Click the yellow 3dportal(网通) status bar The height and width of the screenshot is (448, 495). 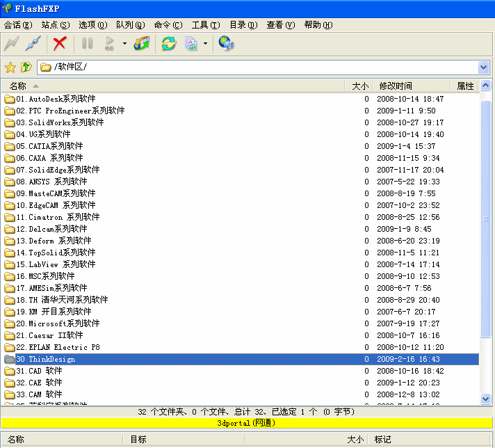point(247,423)
